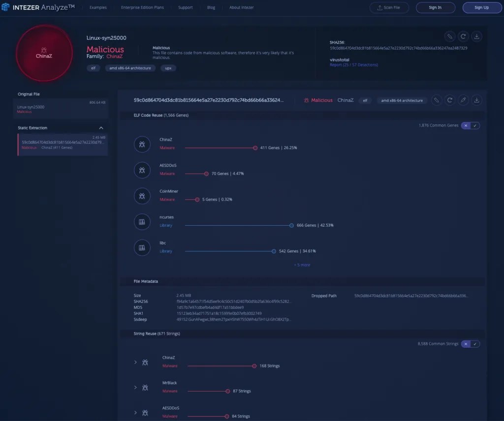Click the SHA1 value 15123eb34ad...
Image resolution: width=504 pixels, height=421 pixels.
click(219, 313)
